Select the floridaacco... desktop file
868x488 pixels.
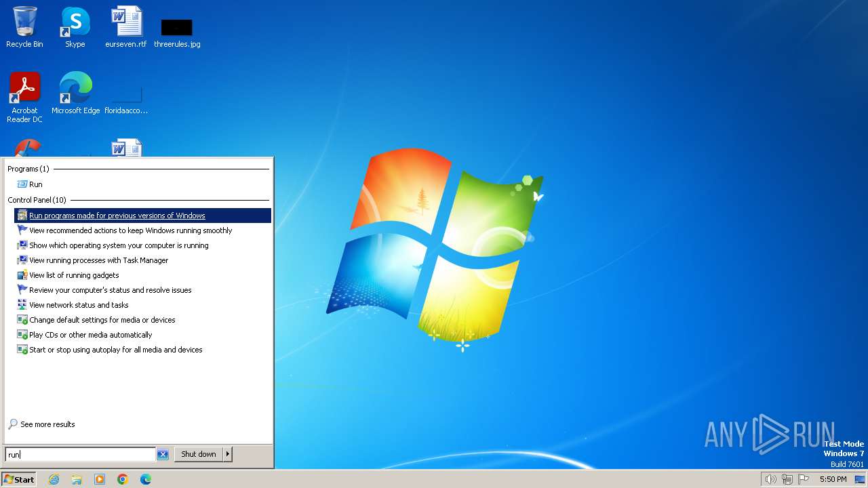(126, 102)
